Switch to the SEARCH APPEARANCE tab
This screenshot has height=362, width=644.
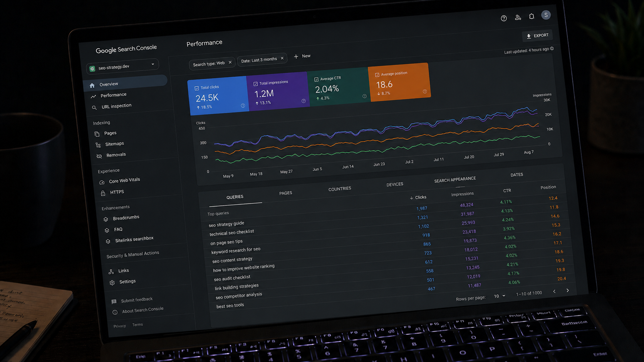[455, 180]
